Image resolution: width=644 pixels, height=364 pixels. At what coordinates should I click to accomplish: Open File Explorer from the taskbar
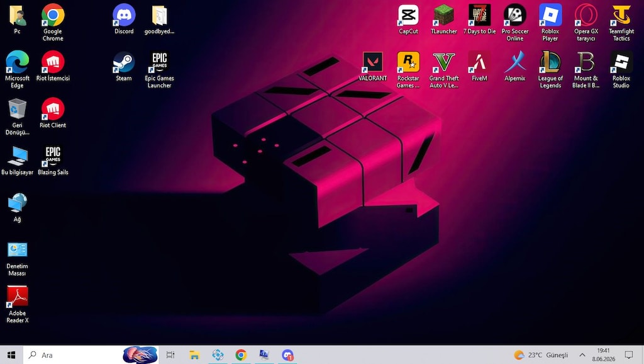point(194,355)
